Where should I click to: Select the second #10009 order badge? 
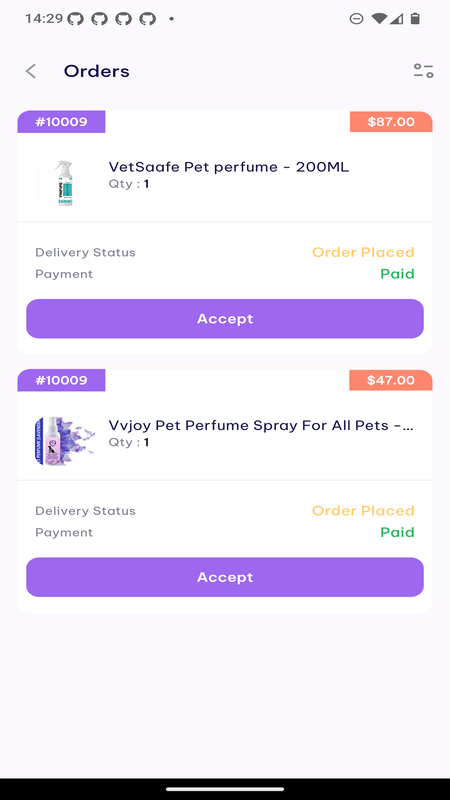click(x=61, y=380)
